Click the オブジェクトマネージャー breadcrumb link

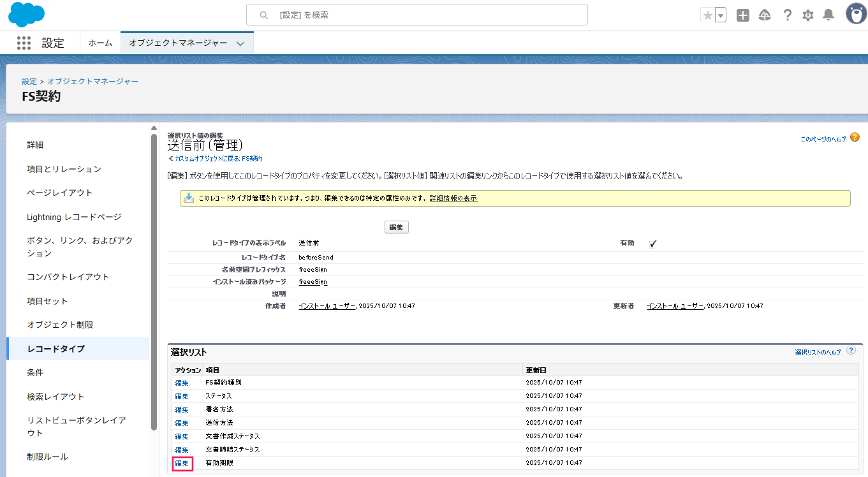93,81
